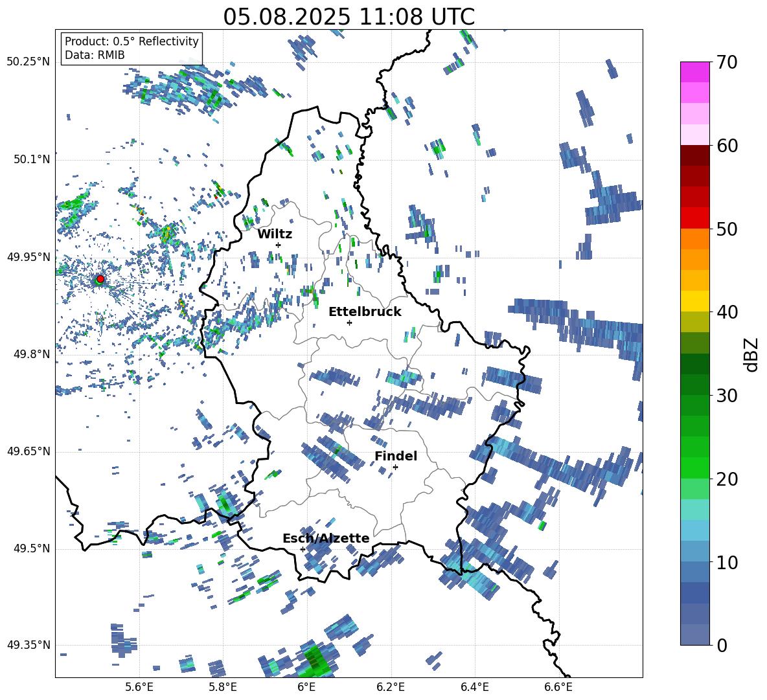Image resolution: width=767 pixels, height=700 pixels.
Task: Click the 6.2°E longitude label
Action: 391,687
